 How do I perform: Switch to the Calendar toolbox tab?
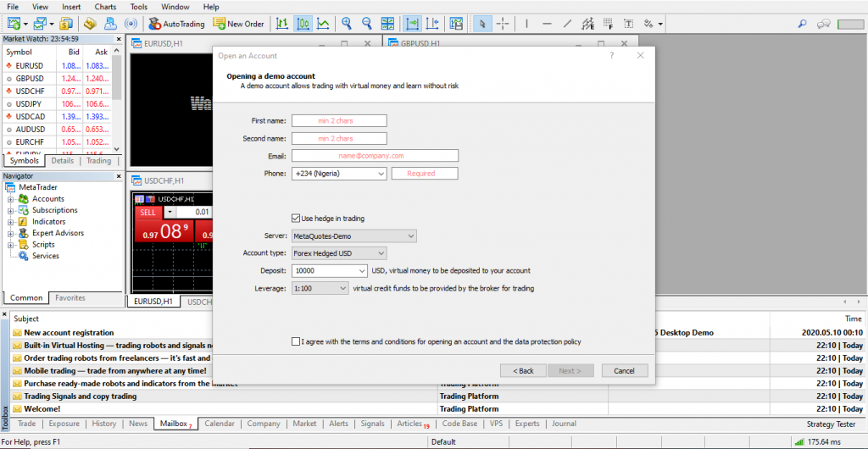[220, 424]
